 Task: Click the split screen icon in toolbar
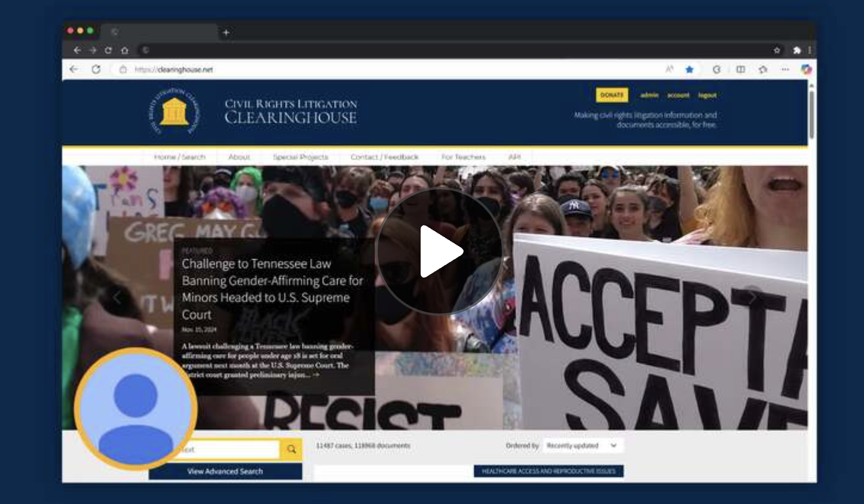[x=740, y=69]
